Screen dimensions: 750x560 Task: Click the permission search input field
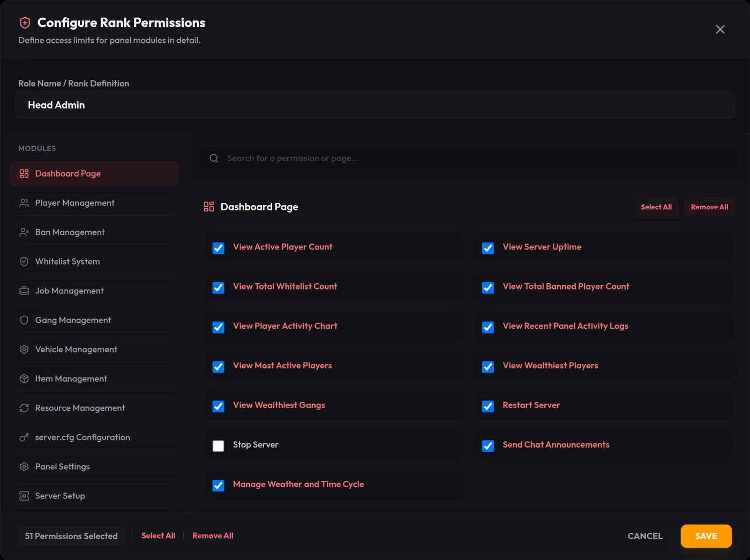pos(469,158)
